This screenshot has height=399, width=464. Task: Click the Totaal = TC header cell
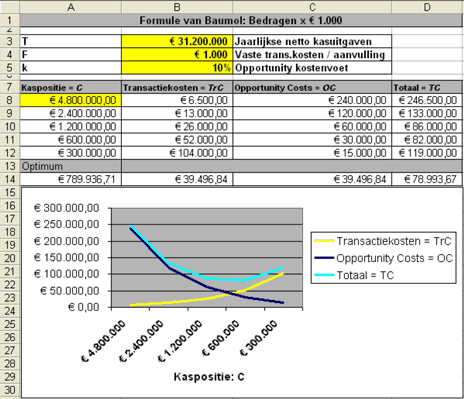427,88
